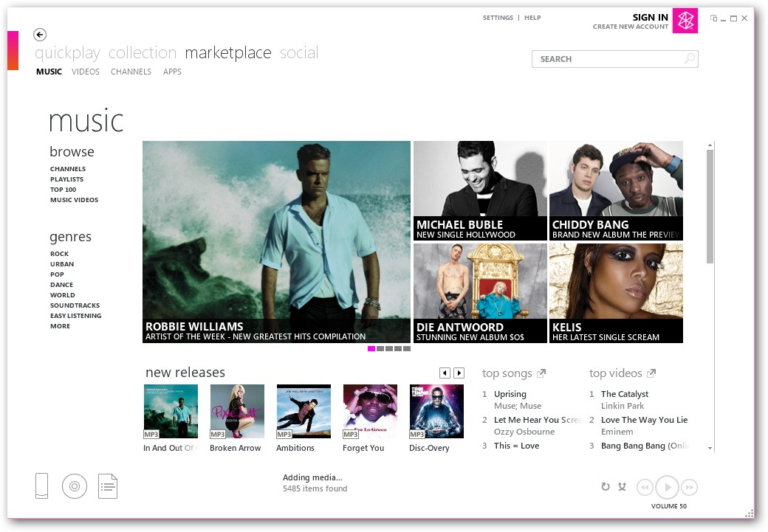
Task: Switch to quickplay section
Action: coord(68,53)
